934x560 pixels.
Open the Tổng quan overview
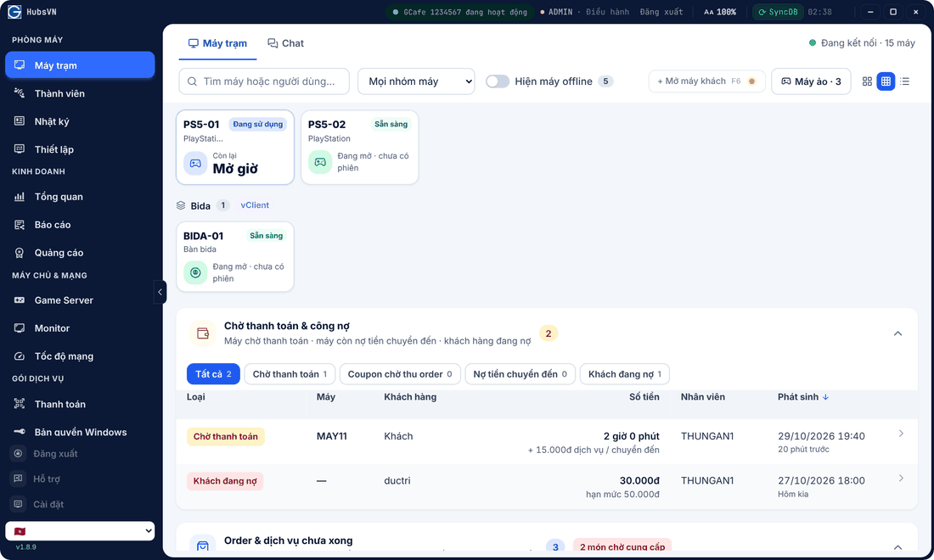[80, 197]
